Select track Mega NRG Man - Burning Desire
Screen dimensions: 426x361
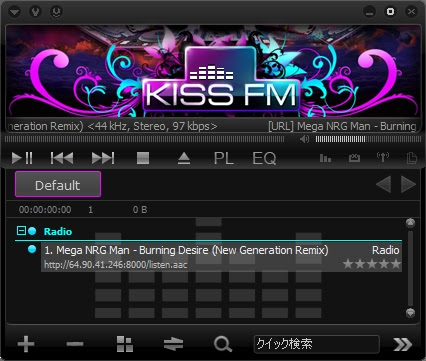(x=221, y=257)
